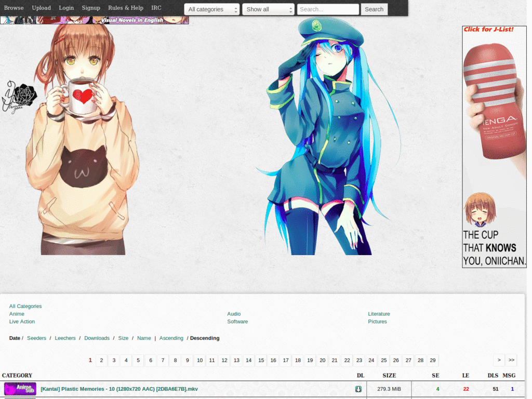Click the next page > button
532x399 pixels.
(x=499, y=361)
